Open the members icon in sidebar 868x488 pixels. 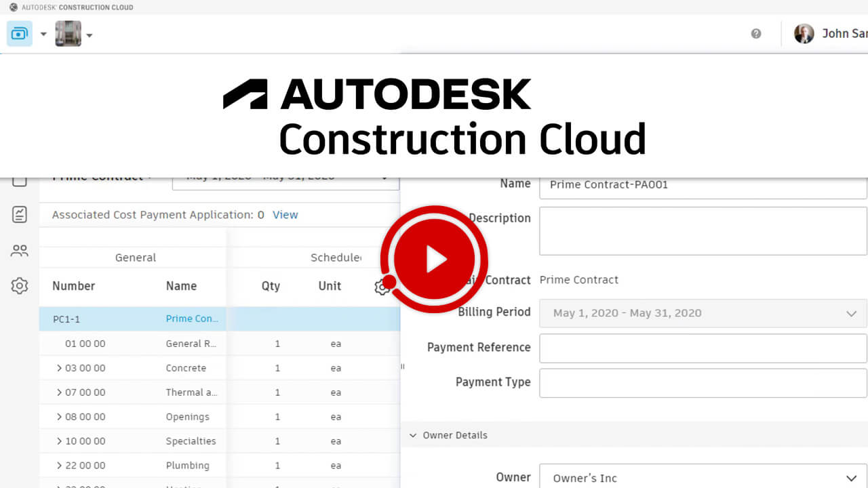(20, 251)
